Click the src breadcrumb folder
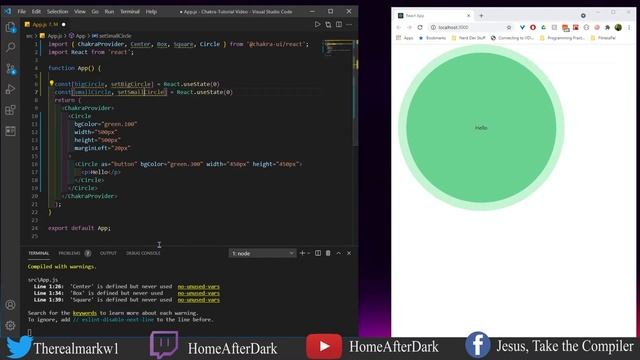 pos(29,36)
